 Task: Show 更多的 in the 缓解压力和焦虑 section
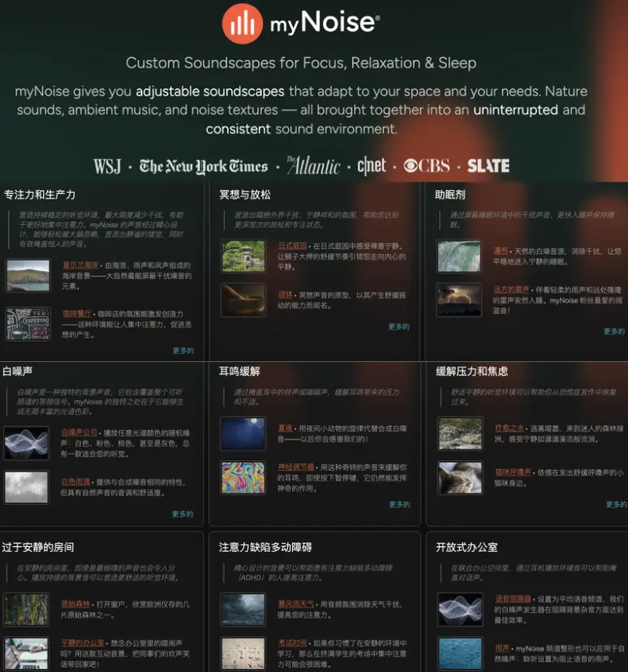coord(616,505)
